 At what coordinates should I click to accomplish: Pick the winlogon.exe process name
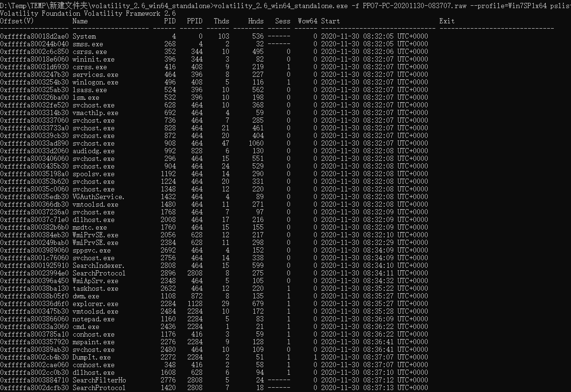pyautogui.click(x=96, y=82)
